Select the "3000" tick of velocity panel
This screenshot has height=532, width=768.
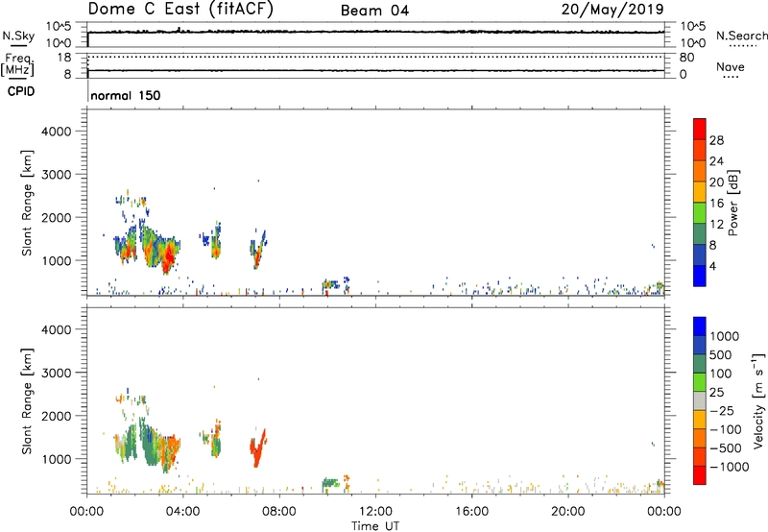pyautogui.click(x=57, y=373)
